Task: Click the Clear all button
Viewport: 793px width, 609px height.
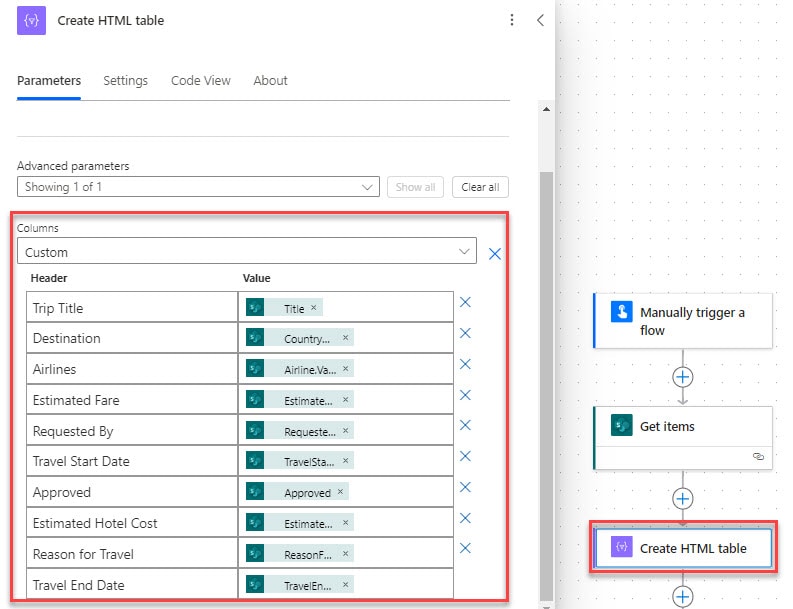Action: tap(480, 187)
